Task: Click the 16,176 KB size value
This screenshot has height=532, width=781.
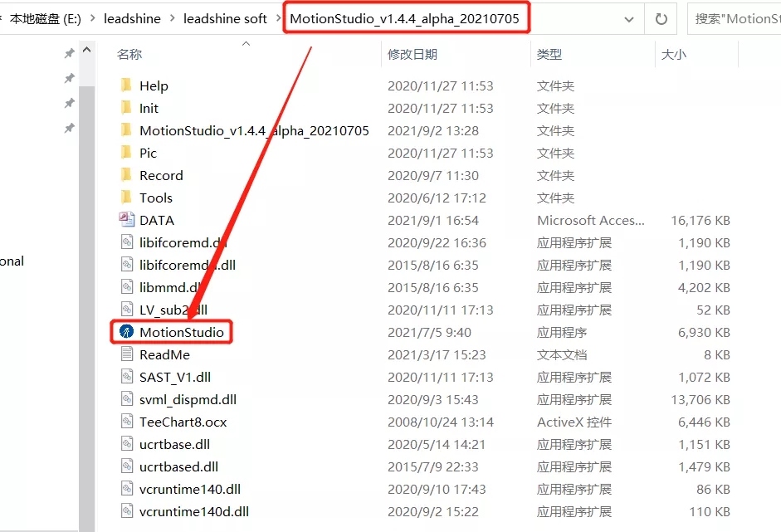Action: [x=700, y=220]
